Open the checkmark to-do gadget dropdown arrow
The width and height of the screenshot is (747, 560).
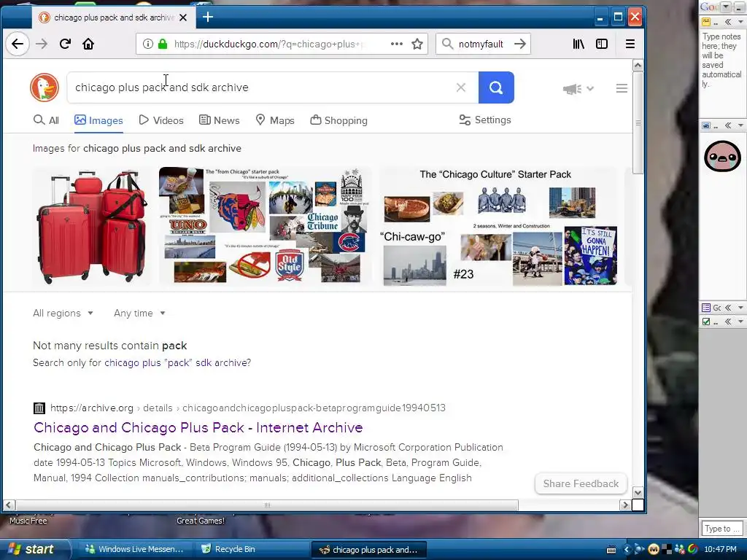740,322
